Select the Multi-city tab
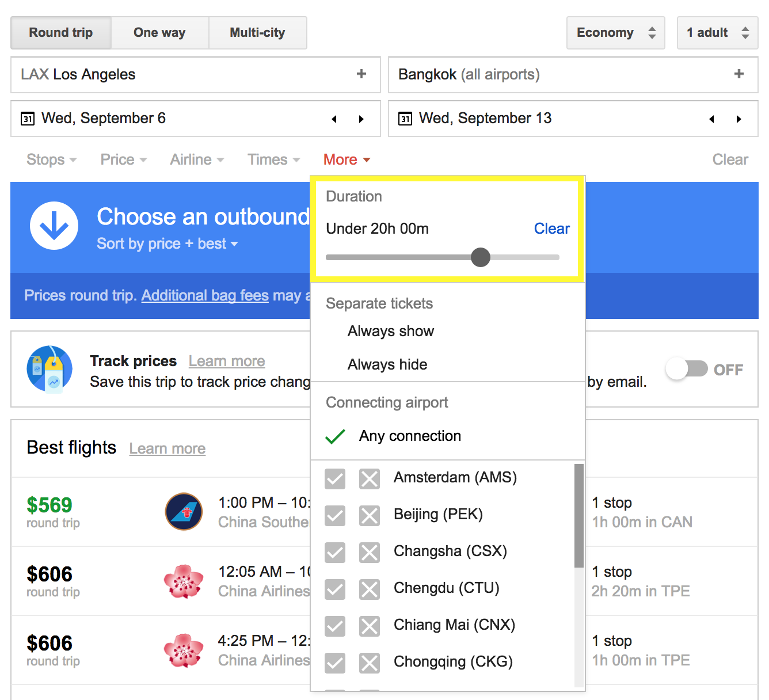The image size is (769, 700). (x=257, y=33)
